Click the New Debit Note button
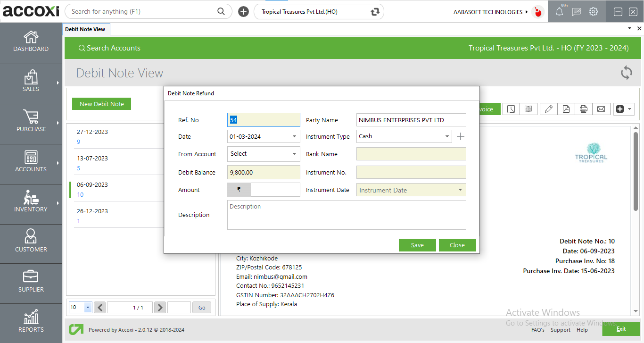 (101, 104)
